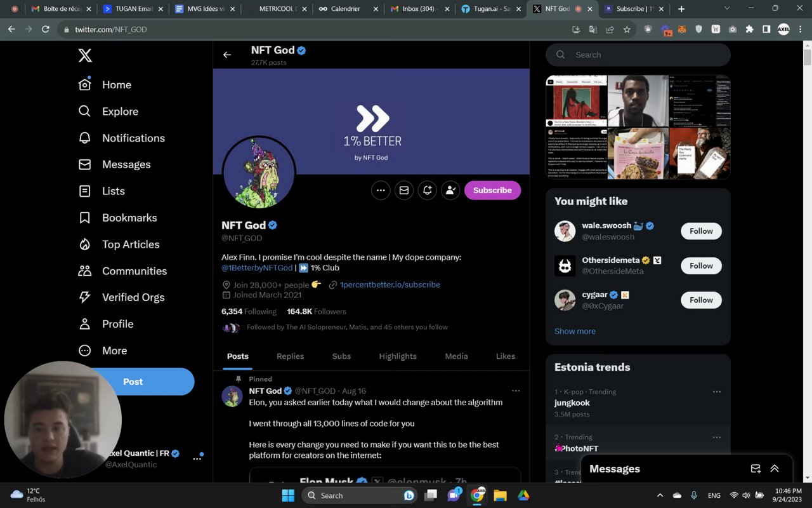The image size is (812, 508).
Task: Open Home from the sidebar
Action: [x=105, y=84]
